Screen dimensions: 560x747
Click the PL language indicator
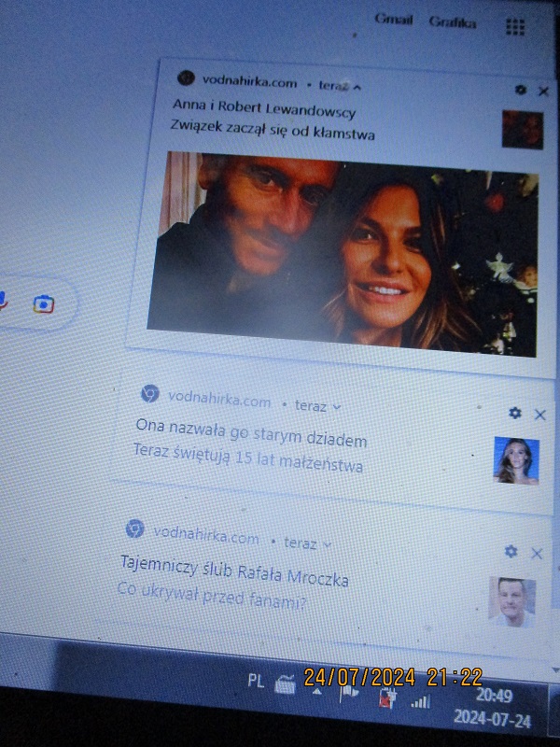pos(256,681)
